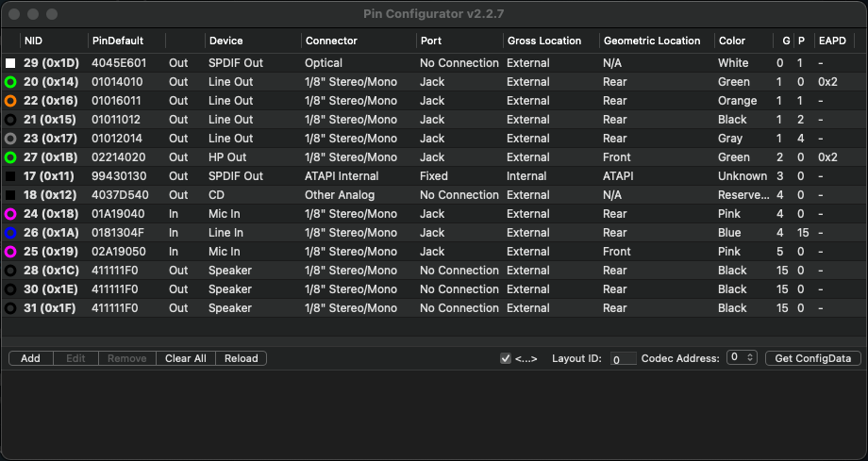Click the Line In device cell
The image size is (868, 461).
point(225,233)
